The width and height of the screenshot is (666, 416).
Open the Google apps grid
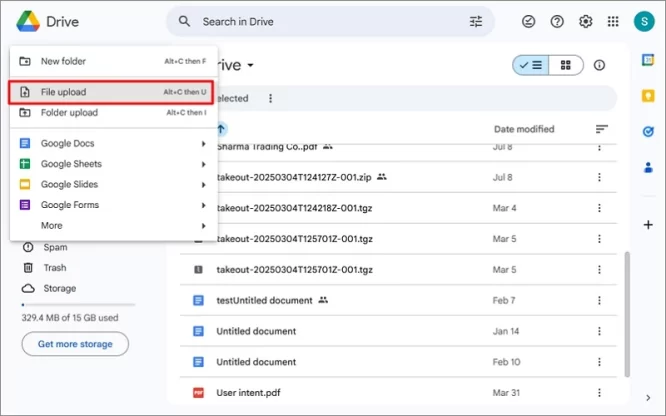point(613,21)
